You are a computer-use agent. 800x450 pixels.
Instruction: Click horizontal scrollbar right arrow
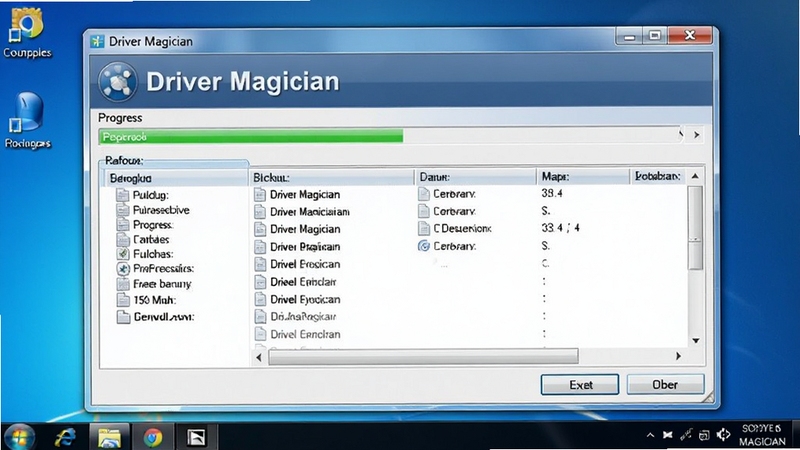point(678,356)
